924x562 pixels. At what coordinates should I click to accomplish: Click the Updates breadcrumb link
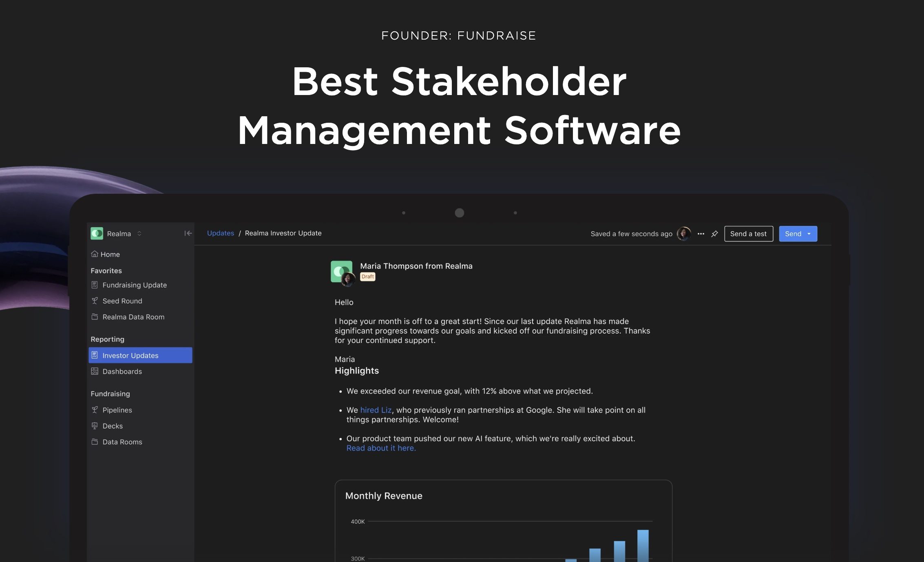pyautogui.click(x=220, y=233)
